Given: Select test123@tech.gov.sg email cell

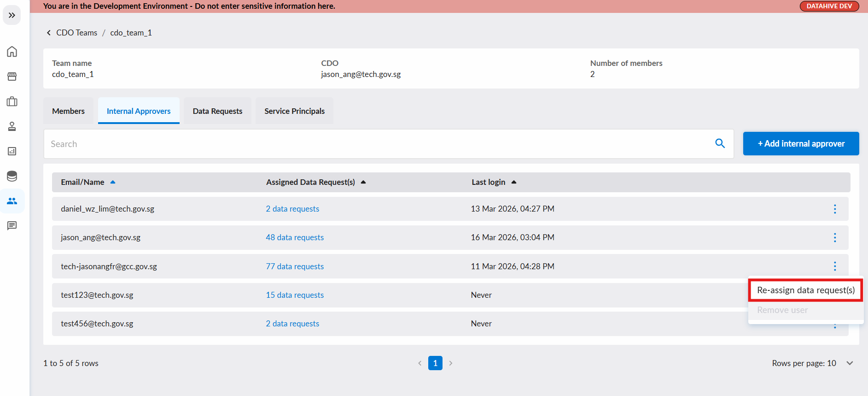Looking at the screenshot, I should [97, 295].
